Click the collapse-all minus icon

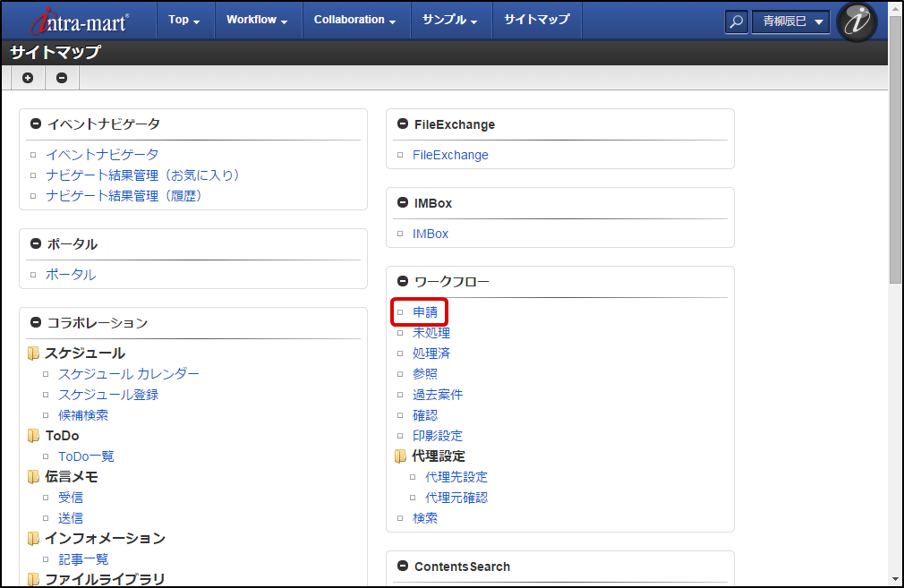click(62, 78)
